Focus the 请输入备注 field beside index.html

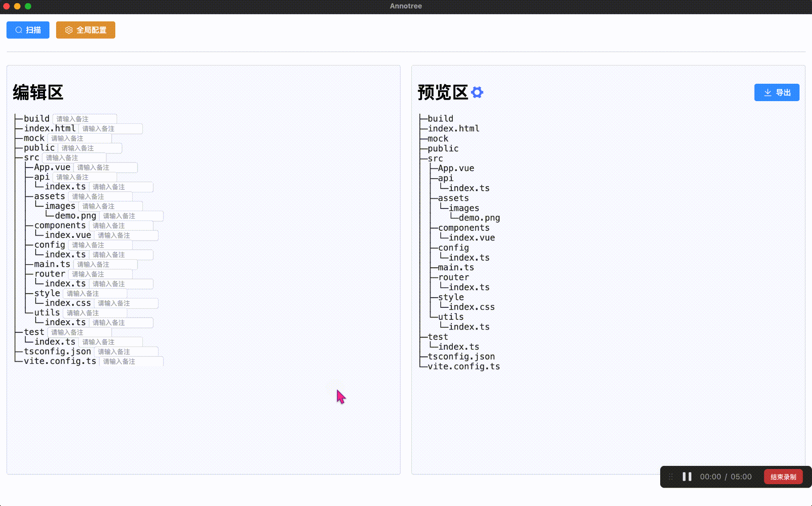pyautogui.click(x=110, y=129)
